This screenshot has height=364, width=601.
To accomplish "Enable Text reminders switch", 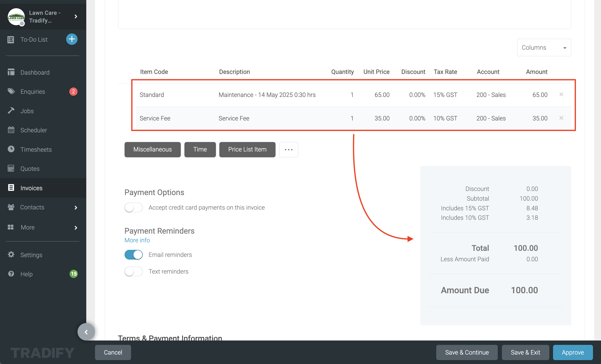I will pyautogui.click(x=134, y=271).
